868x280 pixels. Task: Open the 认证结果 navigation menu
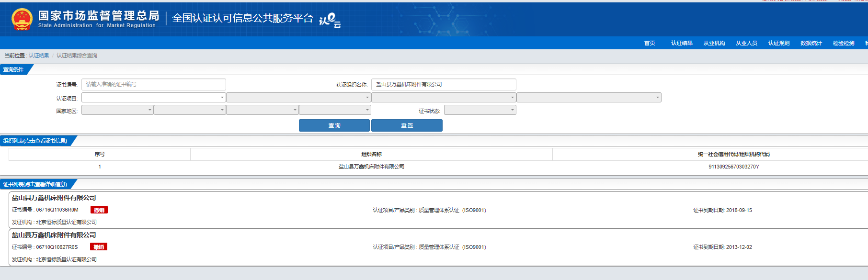click(682, 43)
